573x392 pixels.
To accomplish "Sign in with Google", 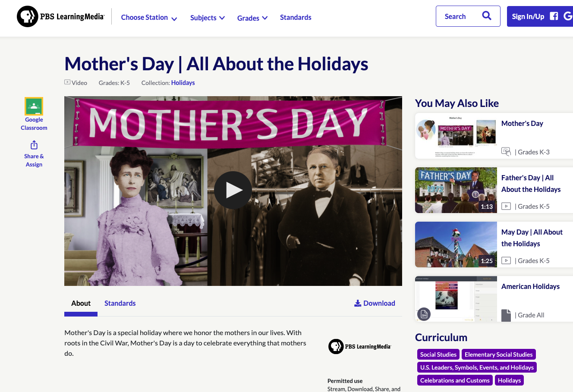I will pos(569,16).
